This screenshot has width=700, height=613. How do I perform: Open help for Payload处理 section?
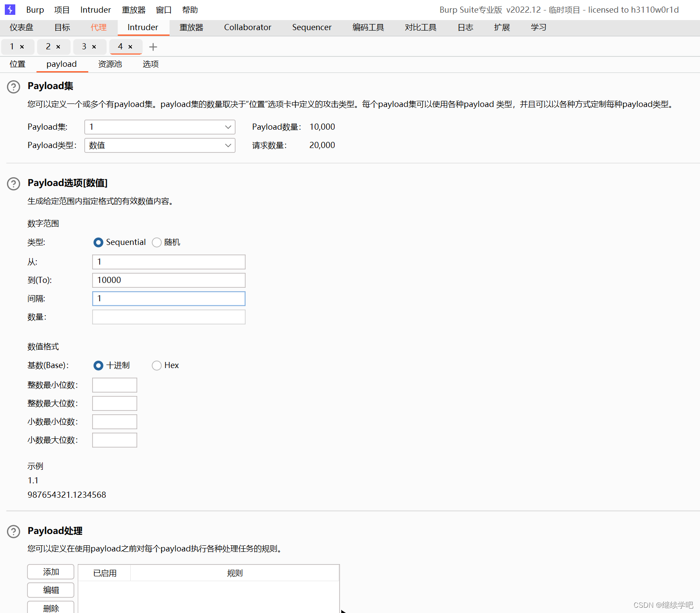pyautogui.click(x=14, y=531)
